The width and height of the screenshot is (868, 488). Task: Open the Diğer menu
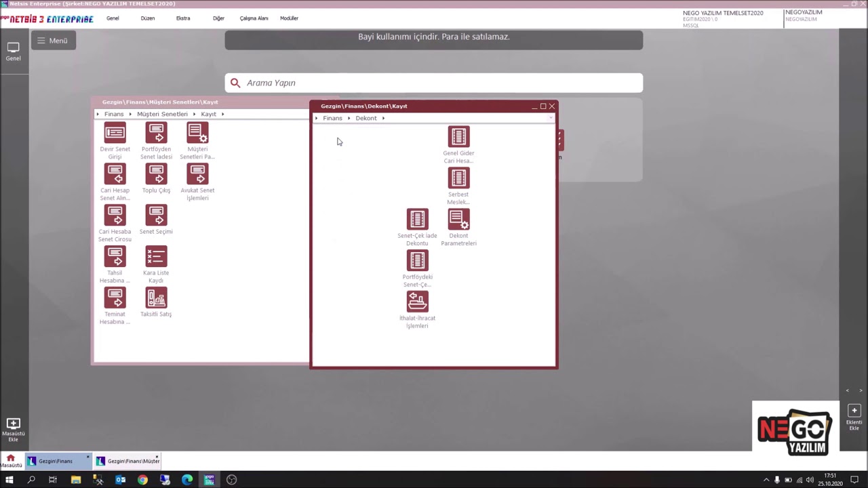[x=218, y=18]
